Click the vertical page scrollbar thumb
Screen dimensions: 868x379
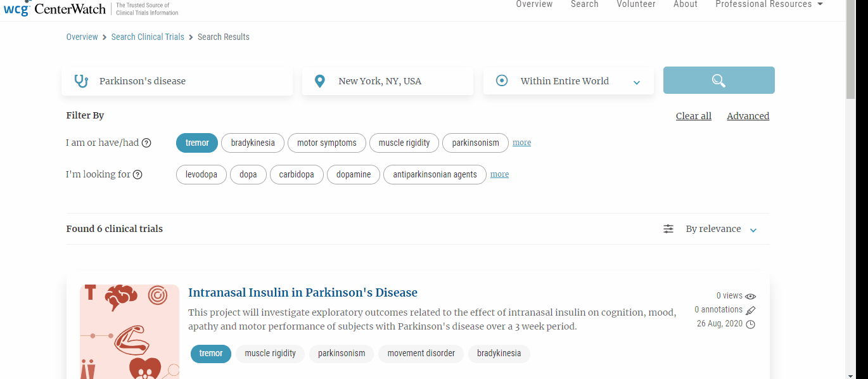850,51
